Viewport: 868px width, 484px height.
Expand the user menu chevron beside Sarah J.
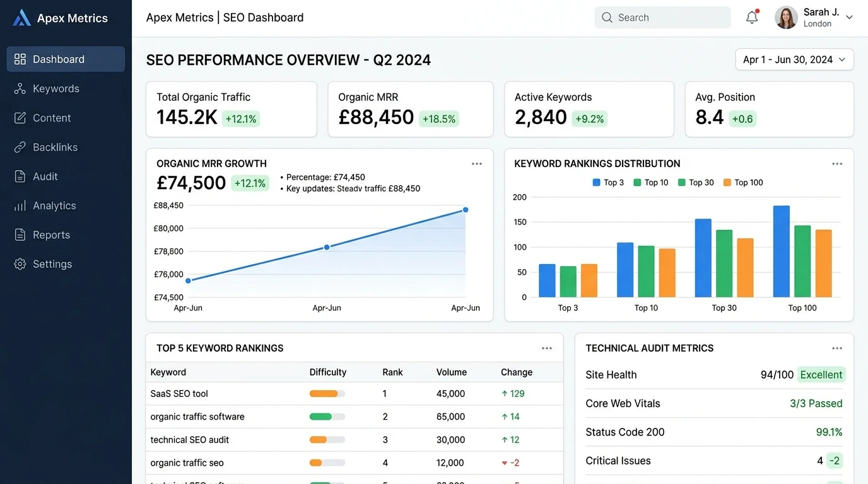click(x=849, y=18)
